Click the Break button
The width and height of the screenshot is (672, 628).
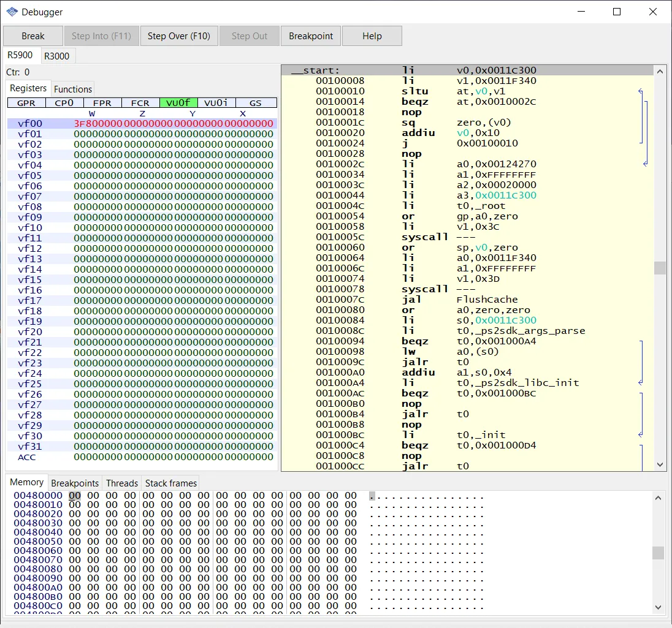pyautogui.click(x=33, y=36)
